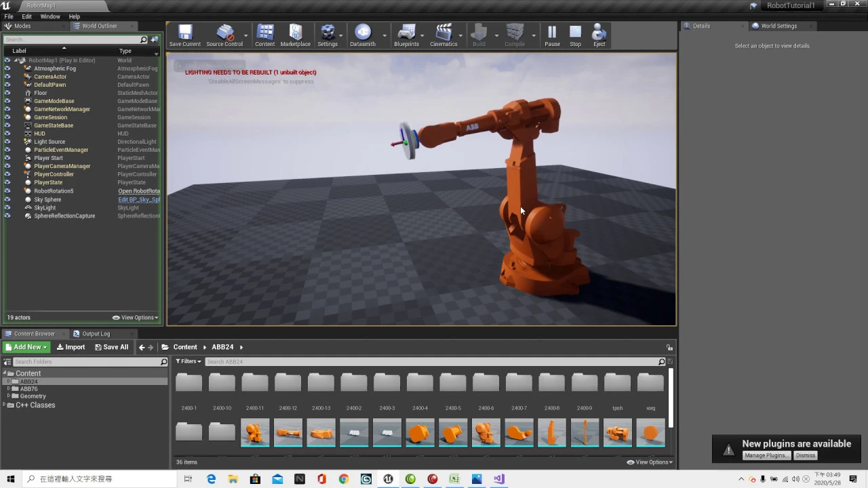The image size is (868, 488).
Task: Open Source Control toolbar icon
Action: click(224, 35)
